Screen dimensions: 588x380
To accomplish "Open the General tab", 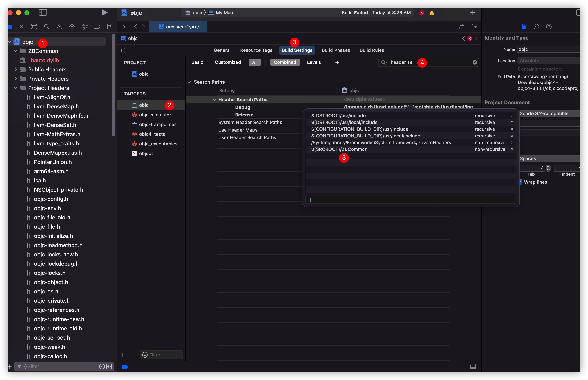I will 222,50.
